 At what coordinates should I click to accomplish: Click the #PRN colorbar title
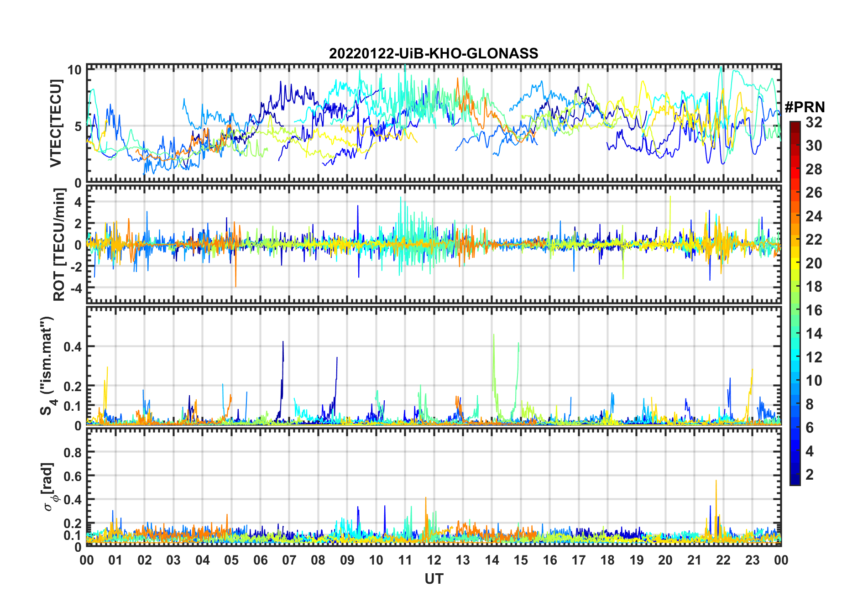[805, 107]
